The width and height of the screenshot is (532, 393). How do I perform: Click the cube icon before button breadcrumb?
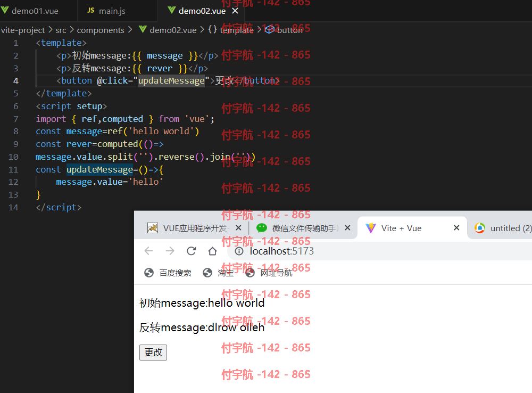point(269,29)
